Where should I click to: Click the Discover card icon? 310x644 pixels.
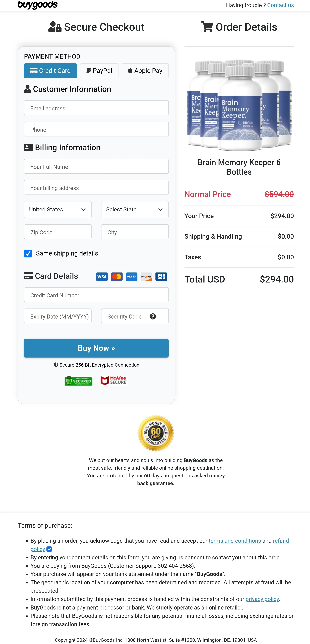coord(146,277)
